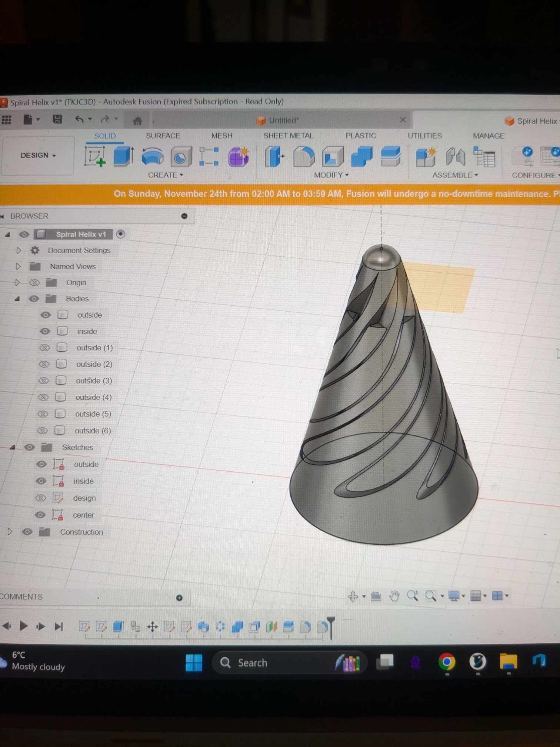Open the File menu icon

[x=28, y=119]
